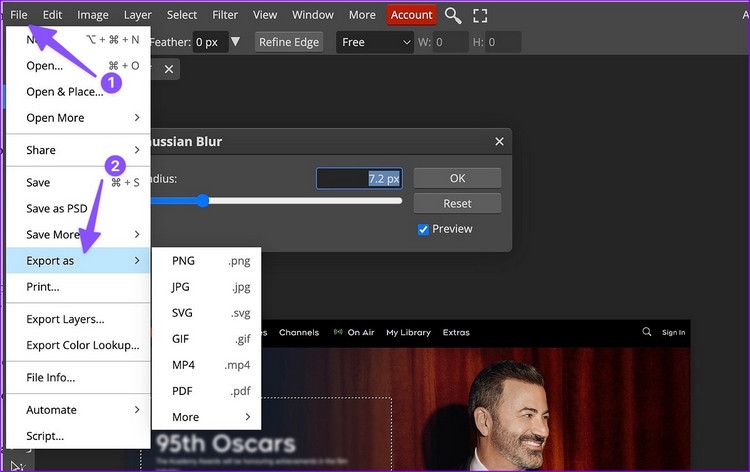Click the search magnifier icon
The width and height of the screenshot is (750, 472).
tap(453, 16)
